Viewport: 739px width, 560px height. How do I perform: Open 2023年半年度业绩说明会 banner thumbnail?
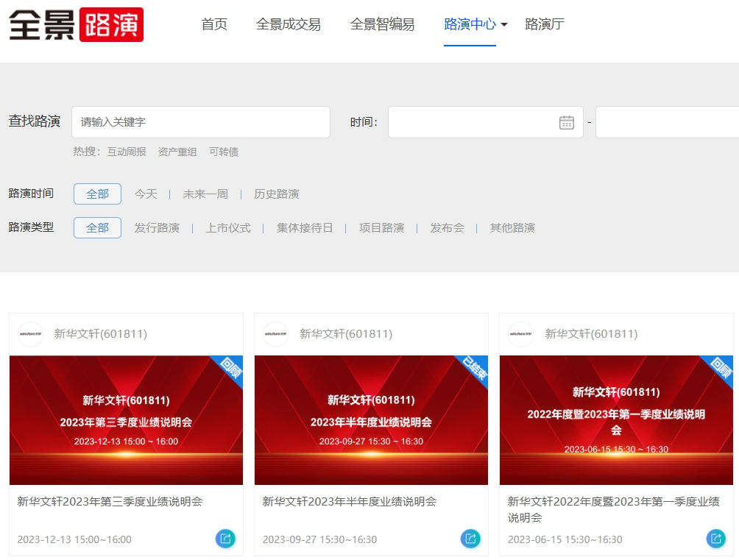point(372,420)
